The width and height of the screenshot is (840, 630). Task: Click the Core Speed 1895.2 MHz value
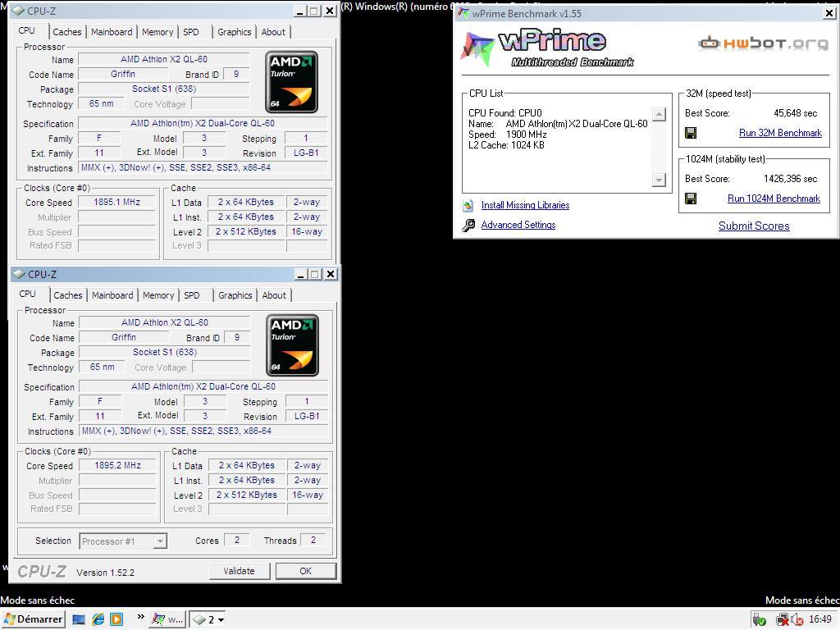pos(118,466)
